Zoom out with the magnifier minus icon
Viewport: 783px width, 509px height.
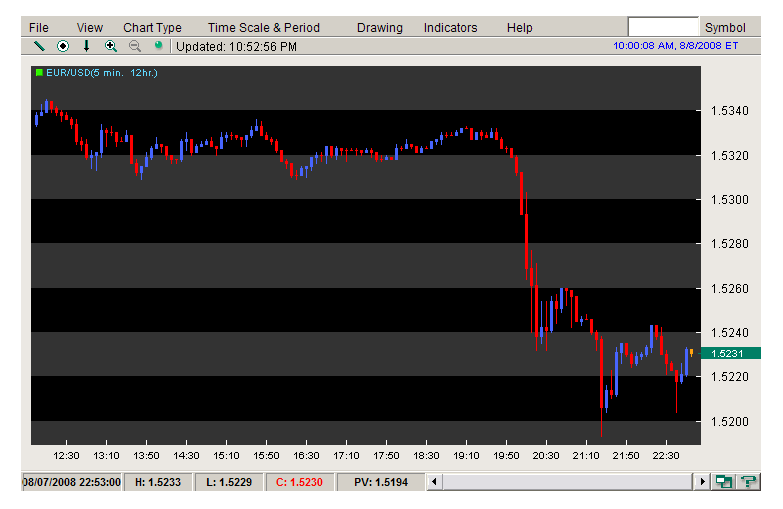[135, 46]
